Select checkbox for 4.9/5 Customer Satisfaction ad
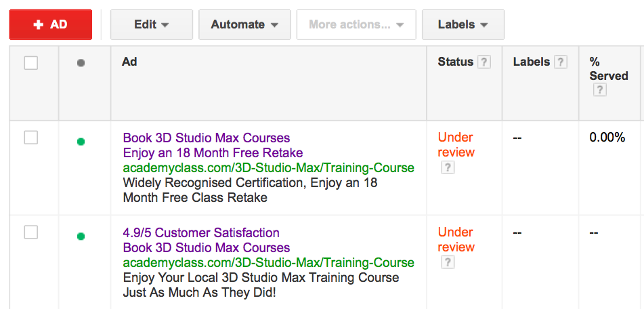 point(31,232)
